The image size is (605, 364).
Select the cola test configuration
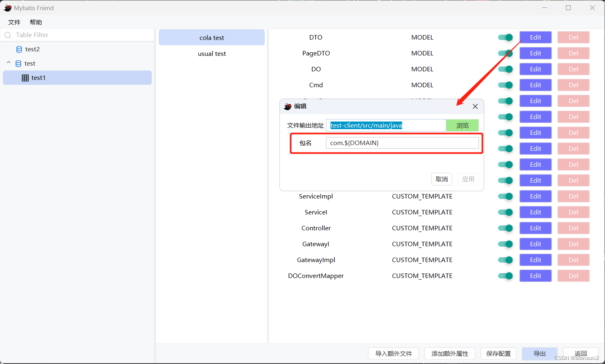click(x=212, y=38)
